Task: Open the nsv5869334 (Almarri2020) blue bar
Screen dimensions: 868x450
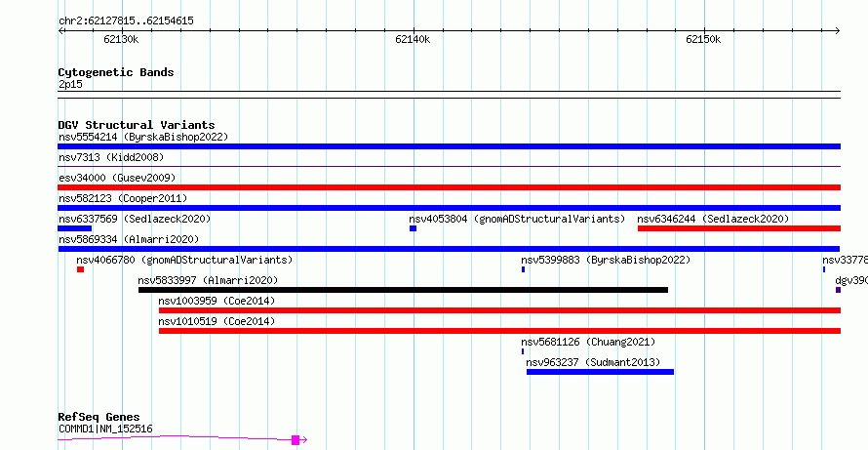Action: pyautogui.click(x=449, y=249)
